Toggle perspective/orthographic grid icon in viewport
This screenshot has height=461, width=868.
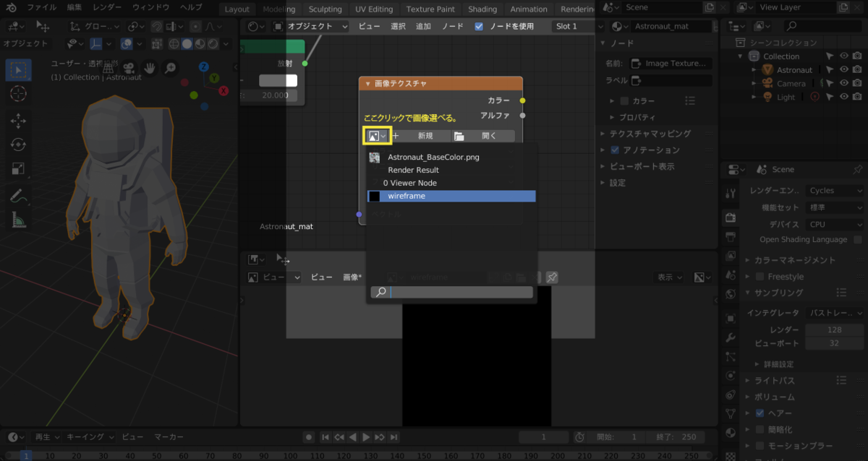108,68
